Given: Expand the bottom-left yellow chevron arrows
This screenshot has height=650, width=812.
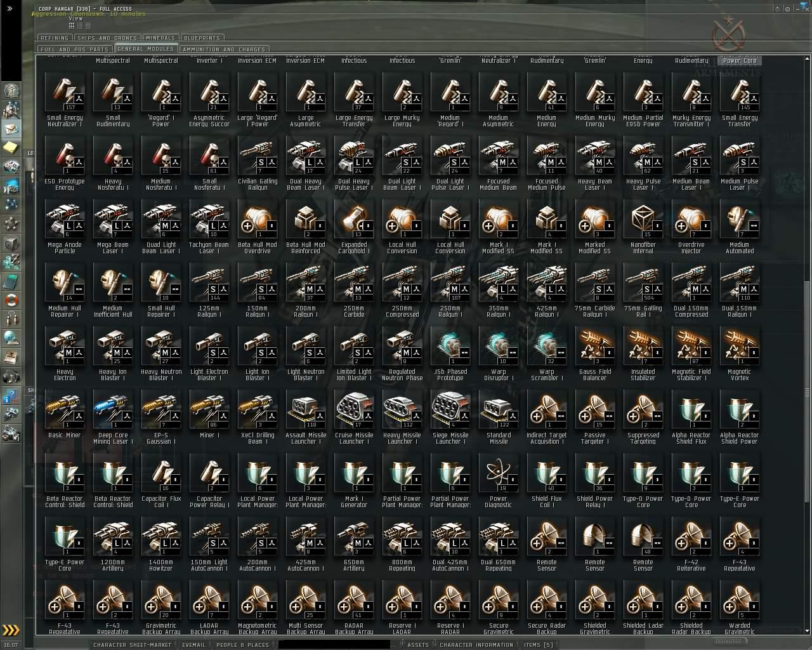Looking at the screenshot, I should tap(10, 630).
